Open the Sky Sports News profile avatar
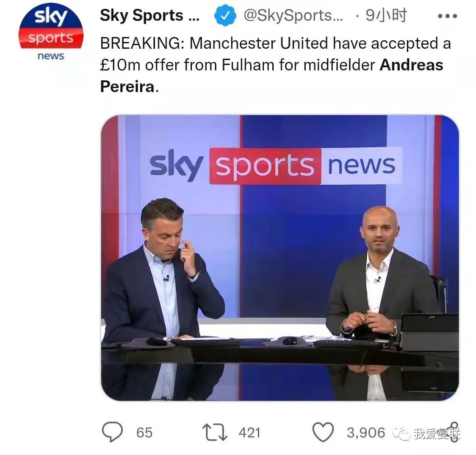 (51, 33)
